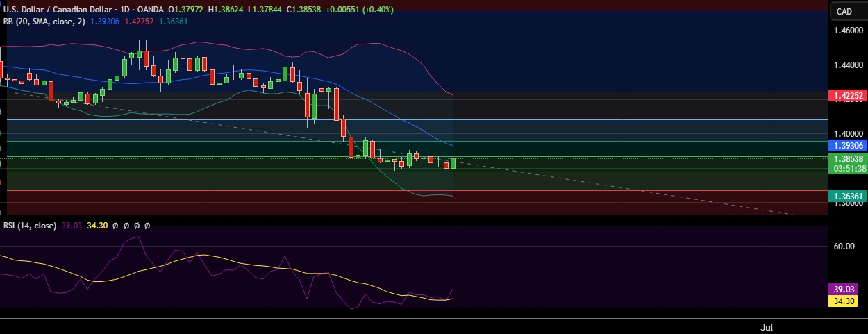Click the purple 39.03 RSI axis label
The width and height of the screenshot is (868, 334).
[844, 290]
